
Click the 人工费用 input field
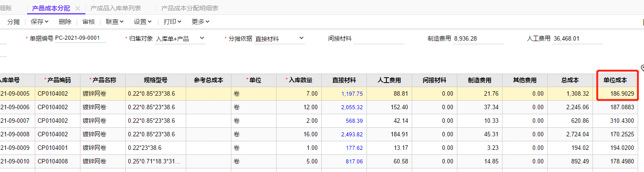tap(578, 39)
